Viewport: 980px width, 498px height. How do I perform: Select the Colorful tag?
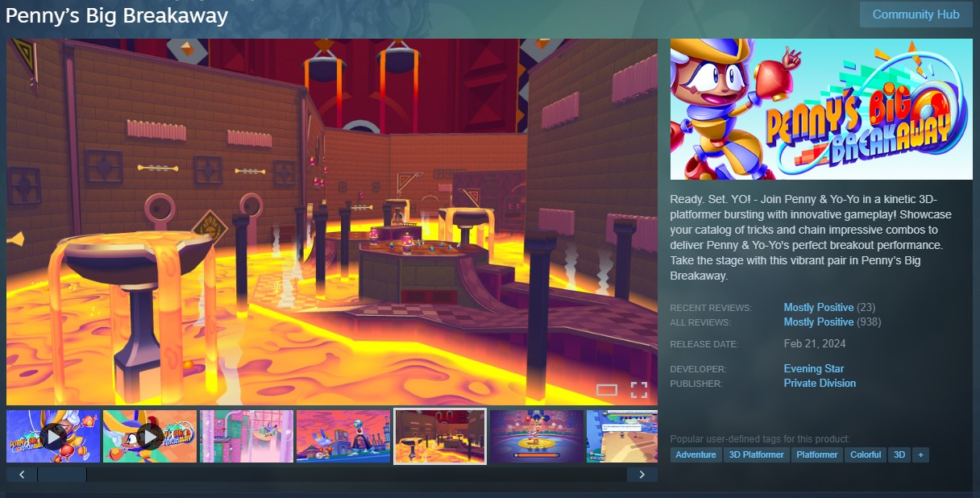click(866, 454)
